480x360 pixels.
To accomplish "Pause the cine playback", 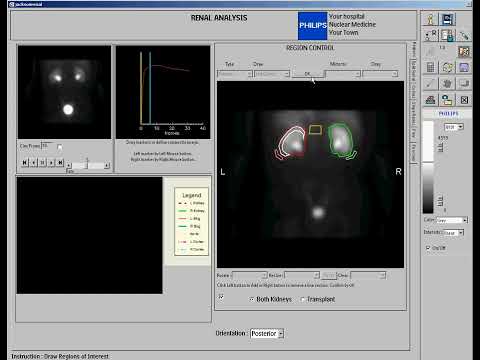I will tap(42, 163).
